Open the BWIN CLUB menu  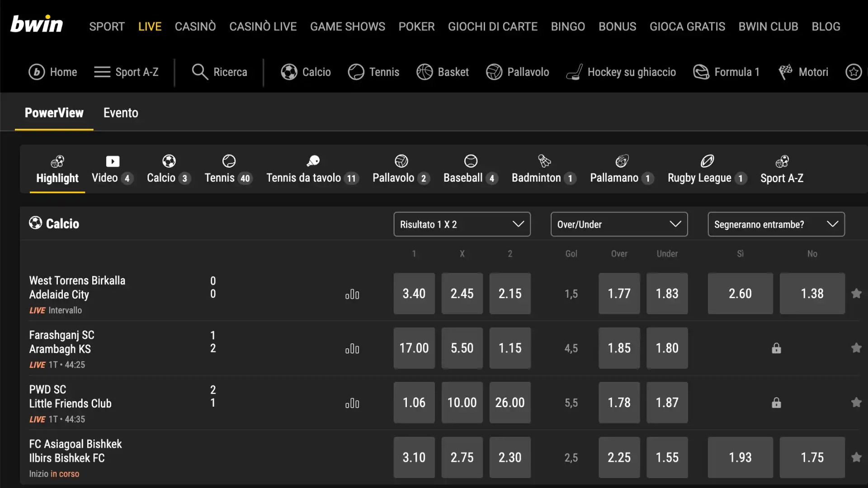coord(768,27)
